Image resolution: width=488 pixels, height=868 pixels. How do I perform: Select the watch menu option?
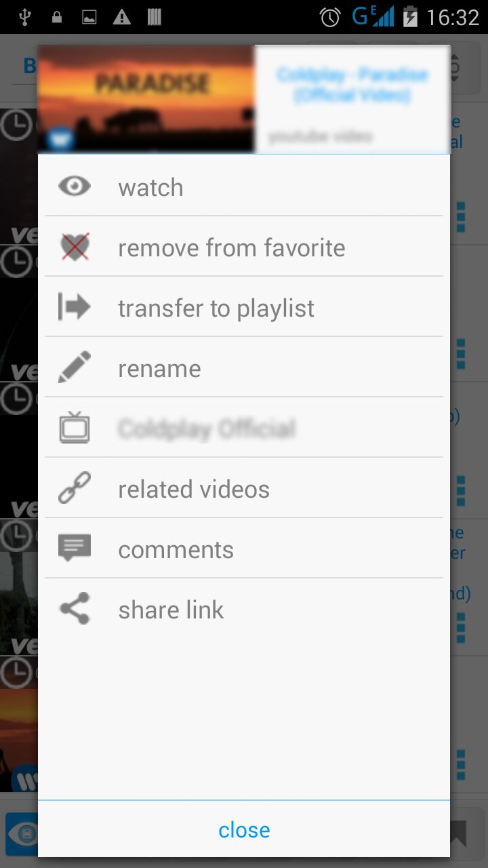tap(244, 186)
